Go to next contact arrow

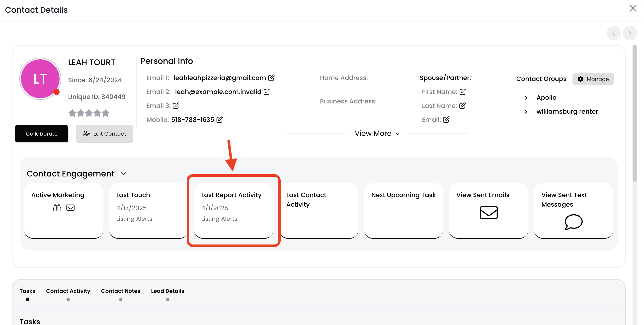[630, 33]
